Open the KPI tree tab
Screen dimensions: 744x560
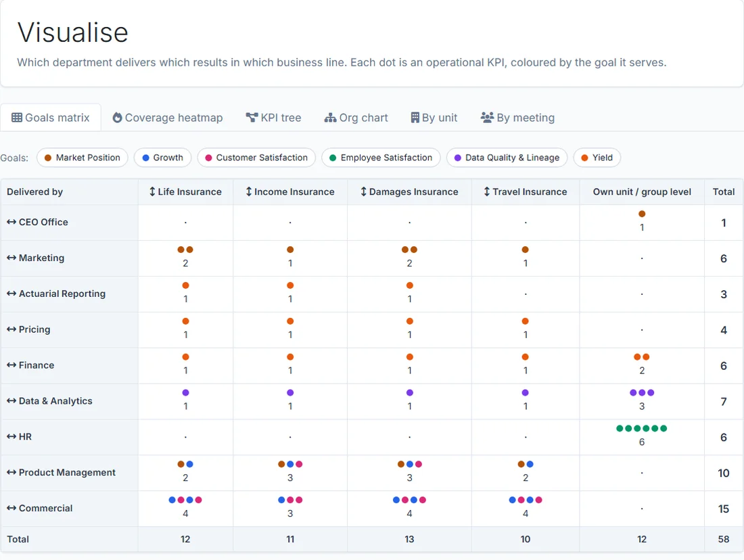273,118
